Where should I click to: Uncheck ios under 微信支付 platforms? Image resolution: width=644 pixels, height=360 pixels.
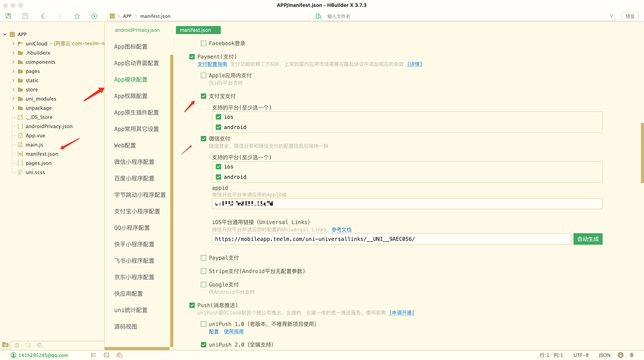219,167
